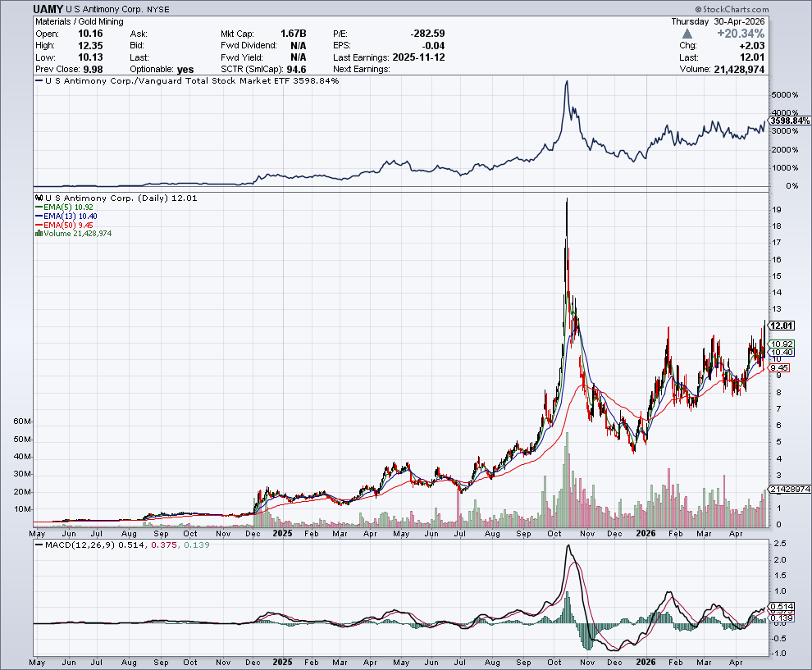812x670 pixels.
Task: Click the header Volume value 21,428,974
Action: click(x=739, y=70)
